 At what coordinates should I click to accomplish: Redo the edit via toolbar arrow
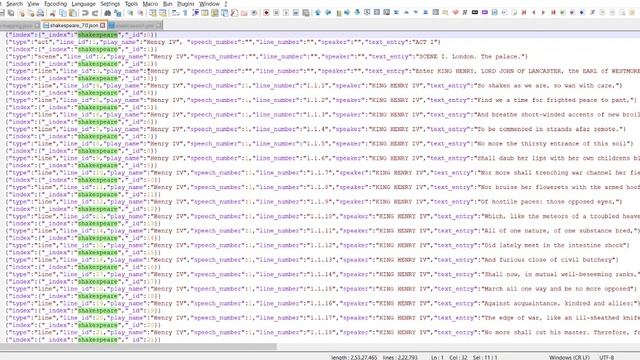click(x=95, y=13)
